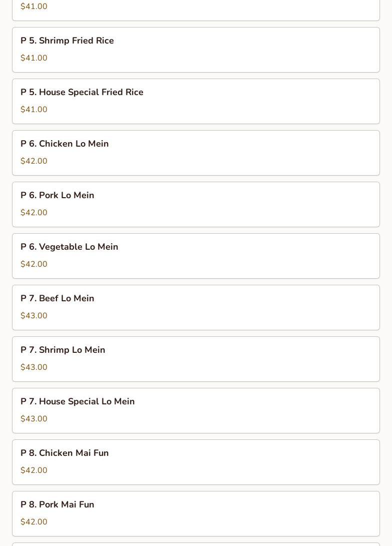The image size is (392, 546).
Task: Click the $42.00 price under Chicken Mai Fun
Action: coord(34,470)
